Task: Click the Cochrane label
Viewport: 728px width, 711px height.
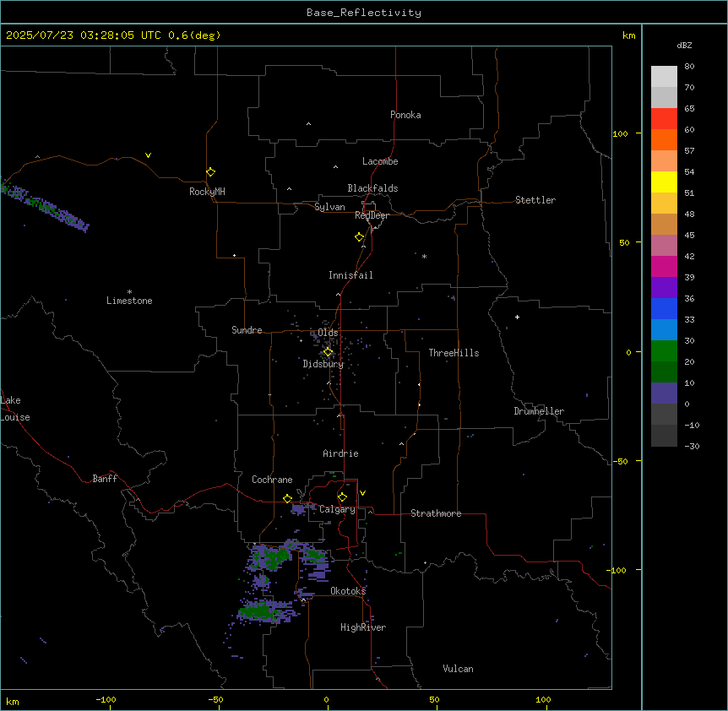Action: (272, 480)
